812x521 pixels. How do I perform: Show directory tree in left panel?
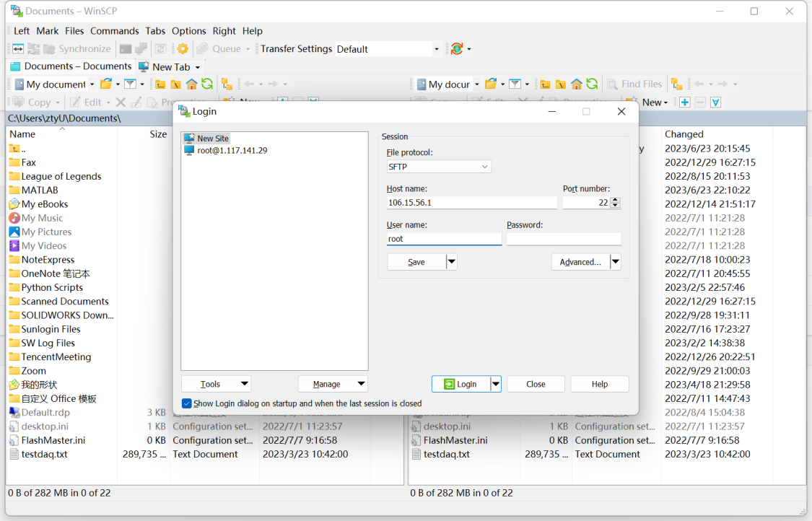[227, 84]
